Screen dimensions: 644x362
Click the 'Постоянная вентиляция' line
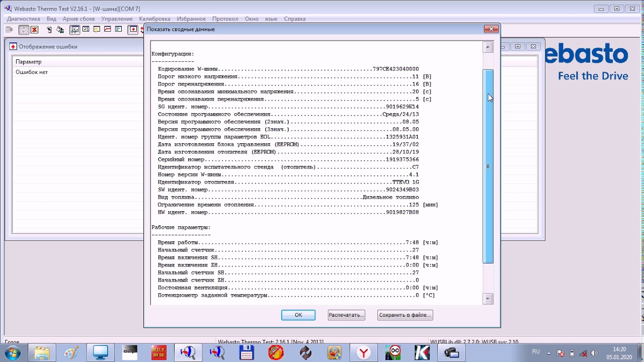pyautogui.click(x=298, y=288)
